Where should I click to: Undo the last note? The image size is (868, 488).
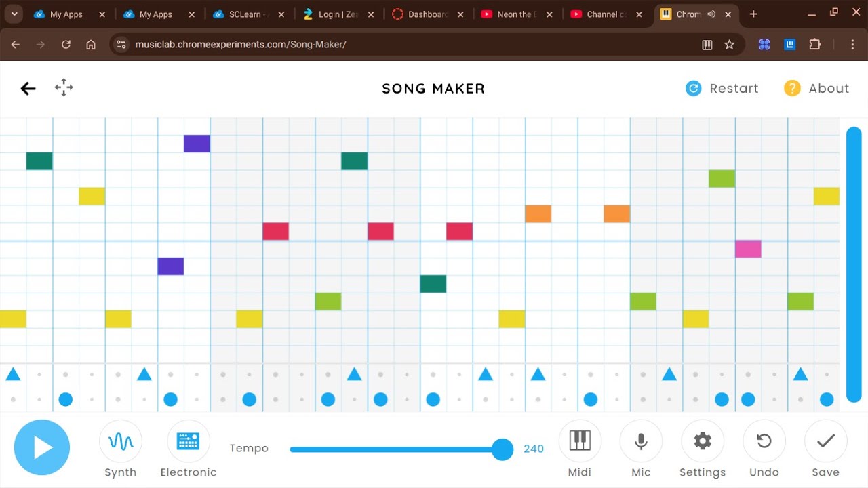[x=764, y=442]
